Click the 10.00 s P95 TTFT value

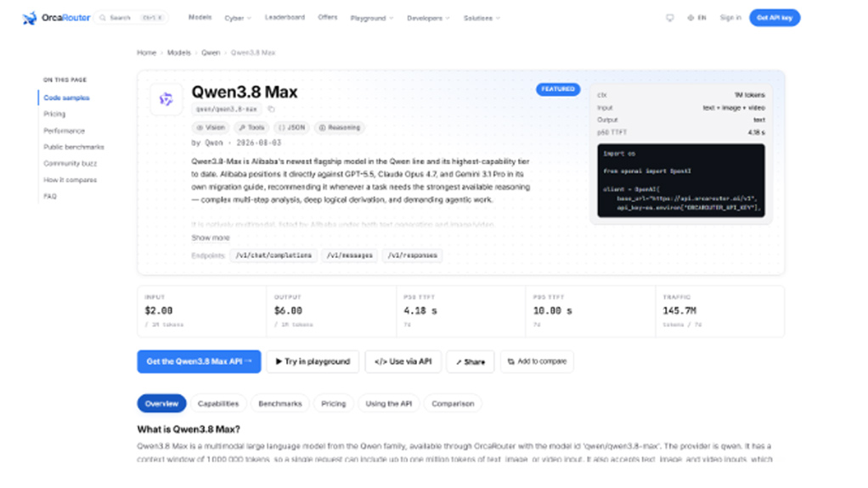[552, 311]
